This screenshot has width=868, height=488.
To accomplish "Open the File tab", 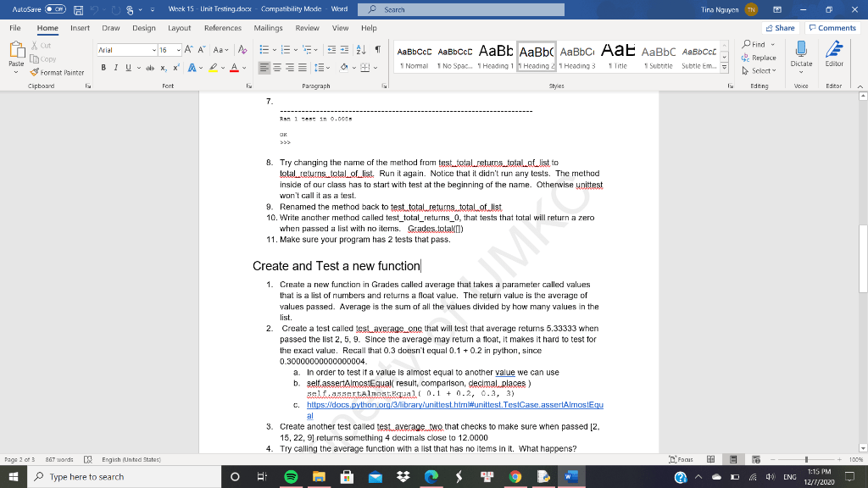I will 15,28.
